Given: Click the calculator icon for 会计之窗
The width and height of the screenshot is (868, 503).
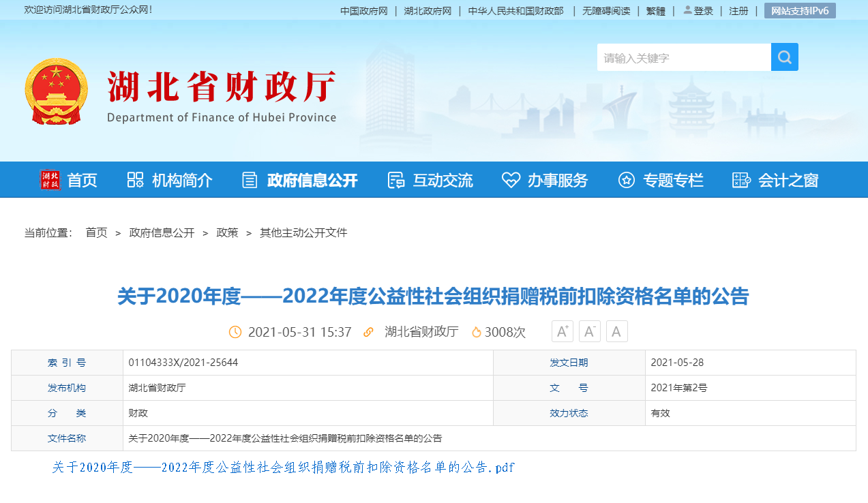Looking at the screenshot, I should [x=741, y=180].
